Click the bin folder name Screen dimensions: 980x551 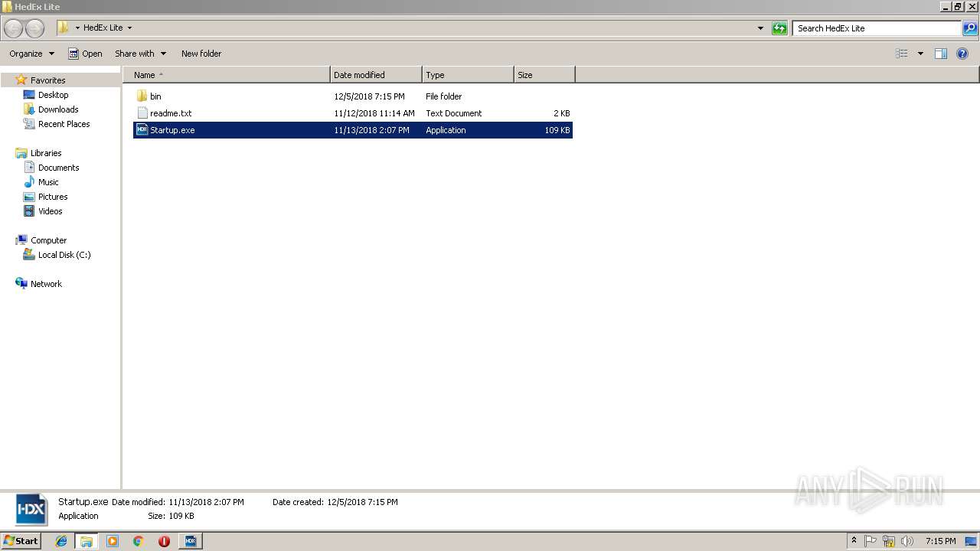(x=155, y=96)
